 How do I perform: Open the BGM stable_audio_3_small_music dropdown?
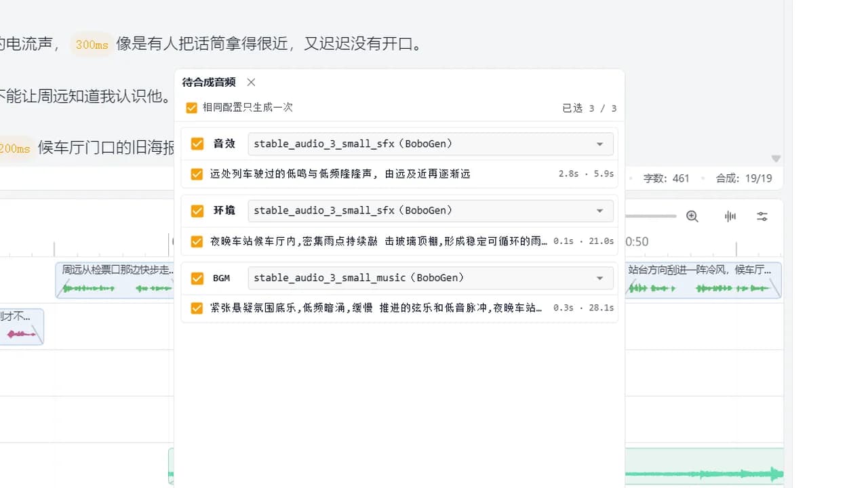(x=431, y=278)
